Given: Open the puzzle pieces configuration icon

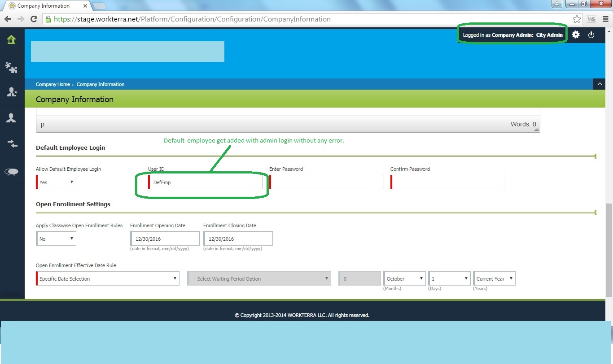Looking at the screenshot, I should coord(11,67).
